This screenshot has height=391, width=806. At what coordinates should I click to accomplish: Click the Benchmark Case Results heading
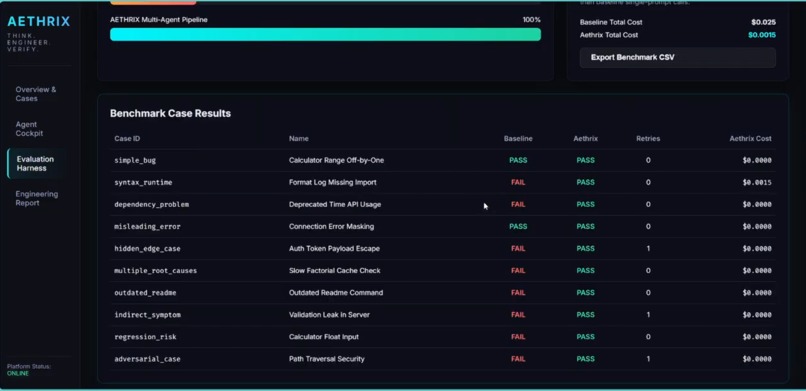pos(170,114)
